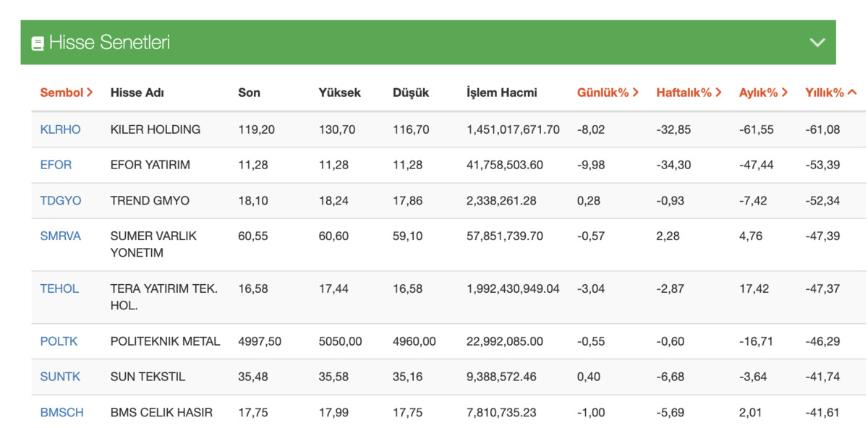Screen dimensions: 868x428
Task: Click POLTK volume 22,992,085.00
Action: tap(505, 341)
